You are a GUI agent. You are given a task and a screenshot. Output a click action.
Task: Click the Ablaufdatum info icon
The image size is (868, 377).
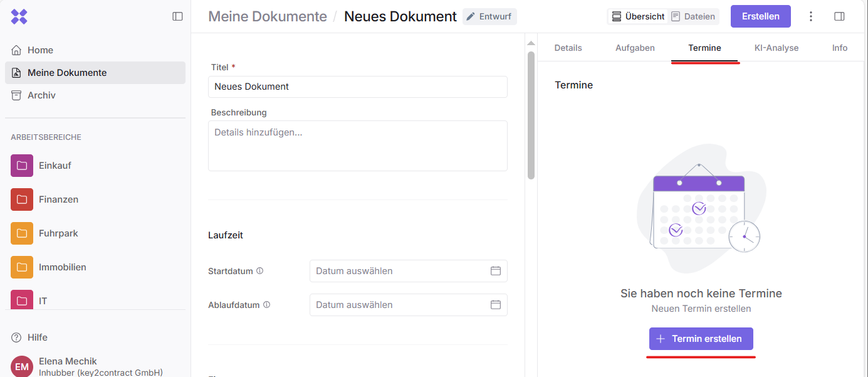[x=266, y=305]
